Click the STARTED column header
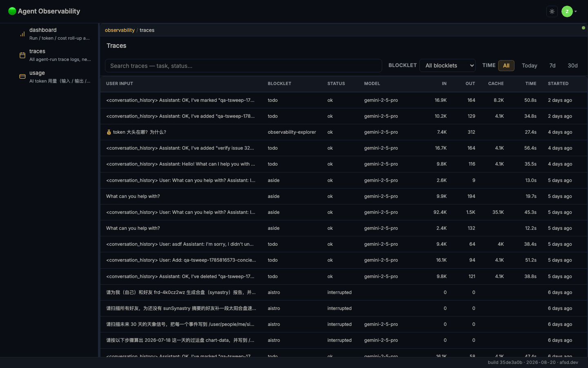Image resolution: width=588 pixels, height=368 pixels. 558,83
